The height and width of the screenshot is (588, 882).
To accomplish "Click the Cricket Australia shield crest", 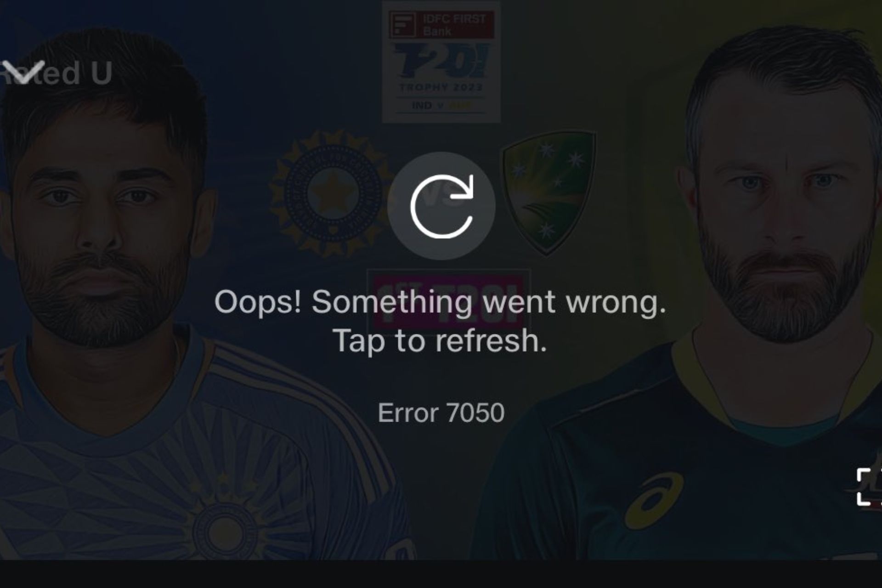I will pos(548,193).
